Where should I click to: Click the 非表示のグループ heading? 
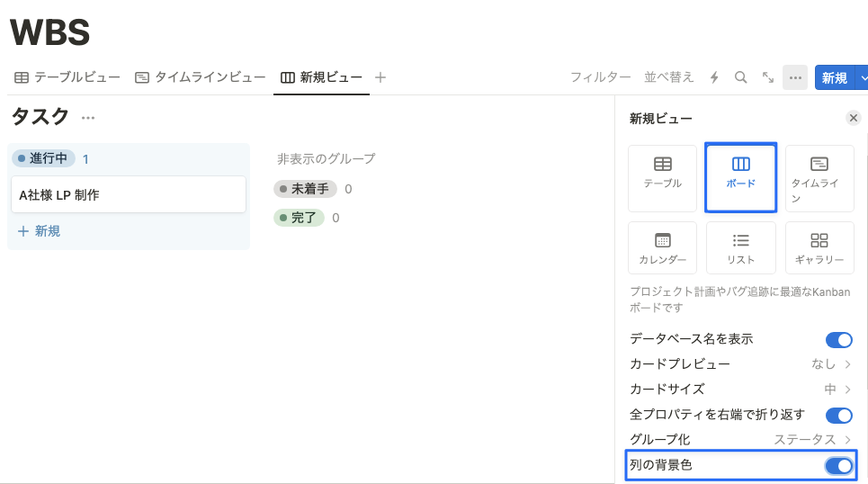326,159
